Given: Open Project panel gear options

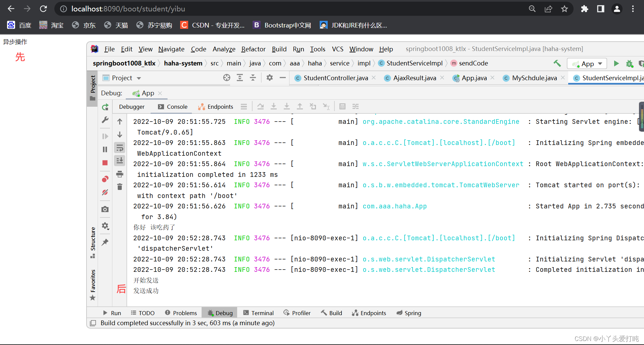Looking at the screenshot, I should 270,78.
